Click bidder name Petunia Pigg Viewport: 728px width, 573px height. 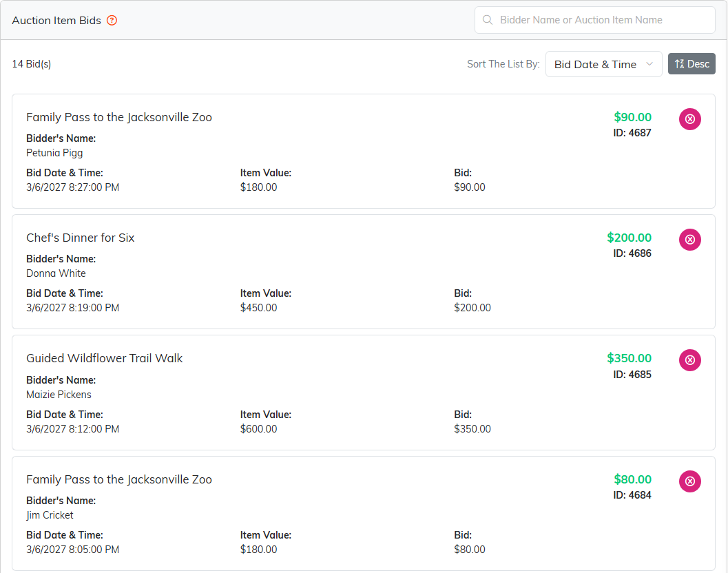pos(54,153)
